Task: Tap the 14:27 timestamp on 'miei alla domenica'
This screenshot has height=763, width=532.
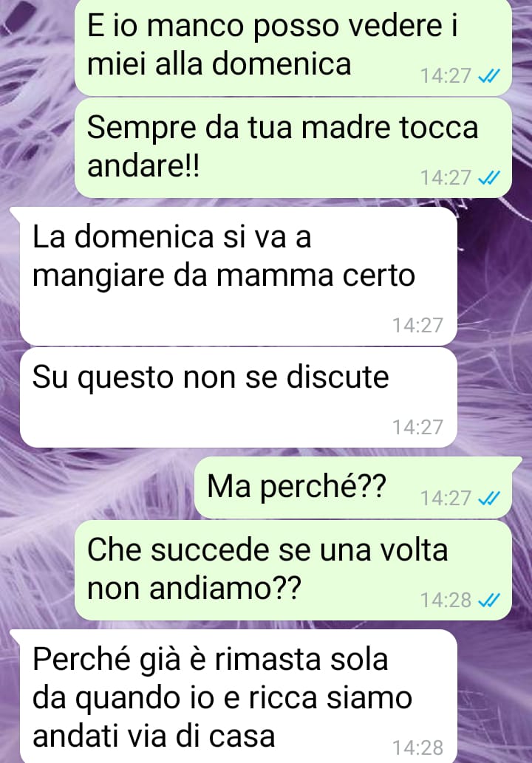Action: coord(446,76)
